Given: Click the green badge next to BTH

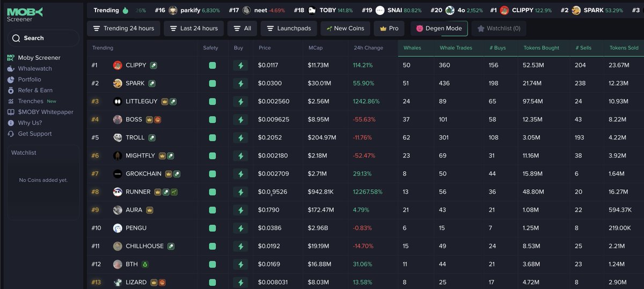Looking at the screenshot, I should (145, 264).
